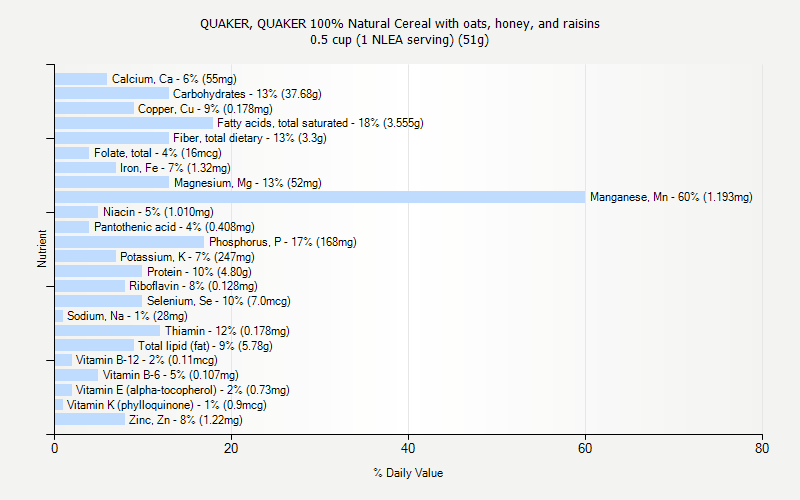This screenshot has height=500, width=800.
Task: Click 'Vitamin E (alpha-tocopherol) - 2%' label
Action: pos(182,390)
